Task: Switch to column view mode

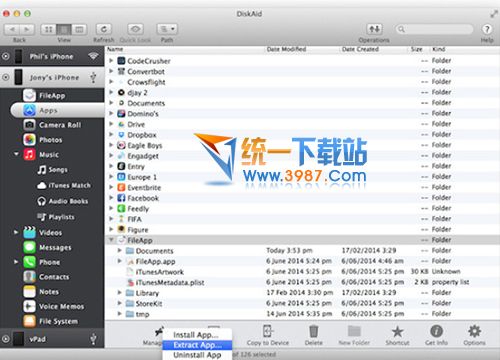Action: pyautogui.click(x=79, y=29)
